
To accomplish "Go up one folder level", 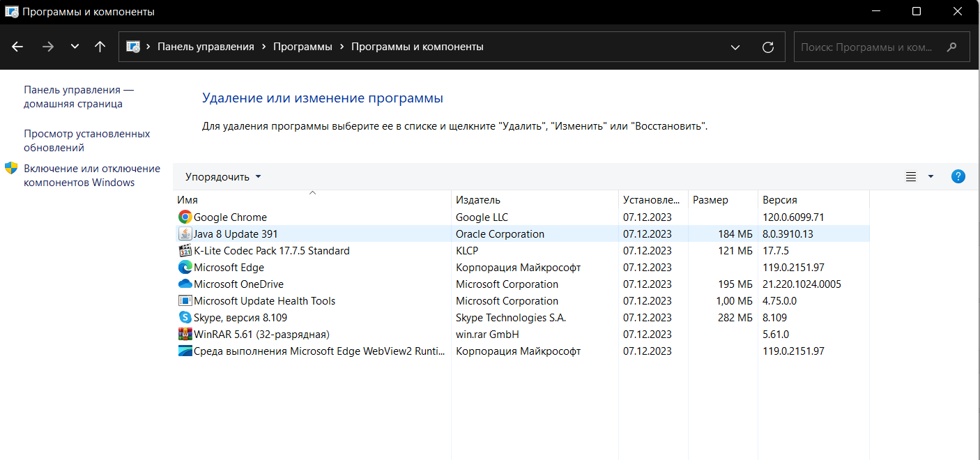I will pyautogui.click(x=100, y=47).
